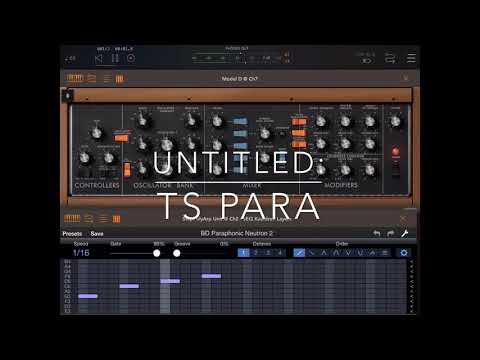
Task: Click the Tune knob in Controllers section
Action: (96, 133)
